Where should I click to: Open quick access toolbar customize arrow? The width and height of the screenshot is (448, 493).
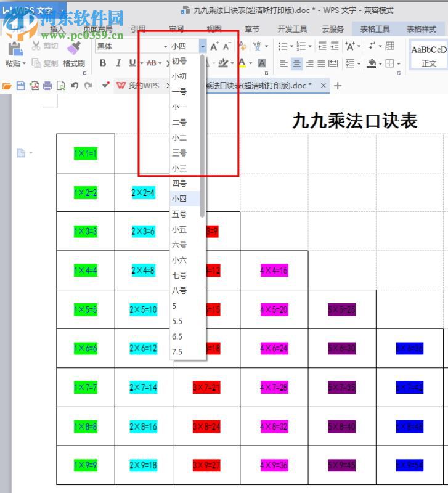[x=105, y=85]
